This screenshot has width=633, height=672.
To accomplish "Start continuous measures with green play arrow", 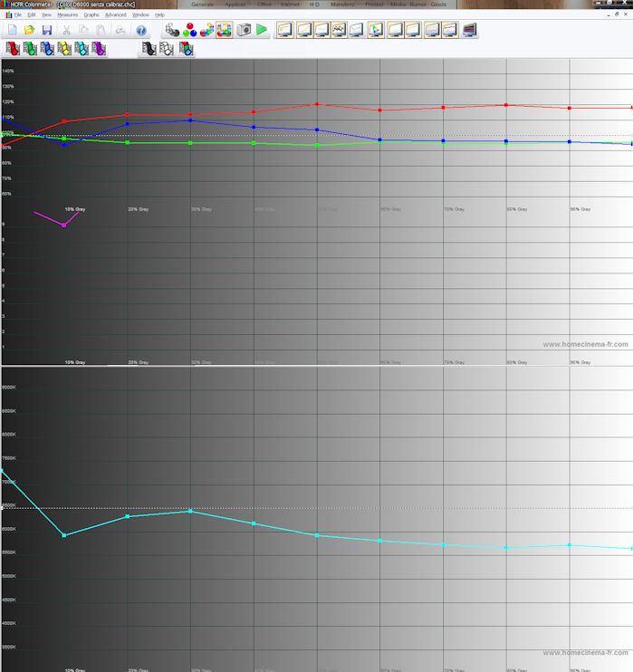I will coord(262,30).
